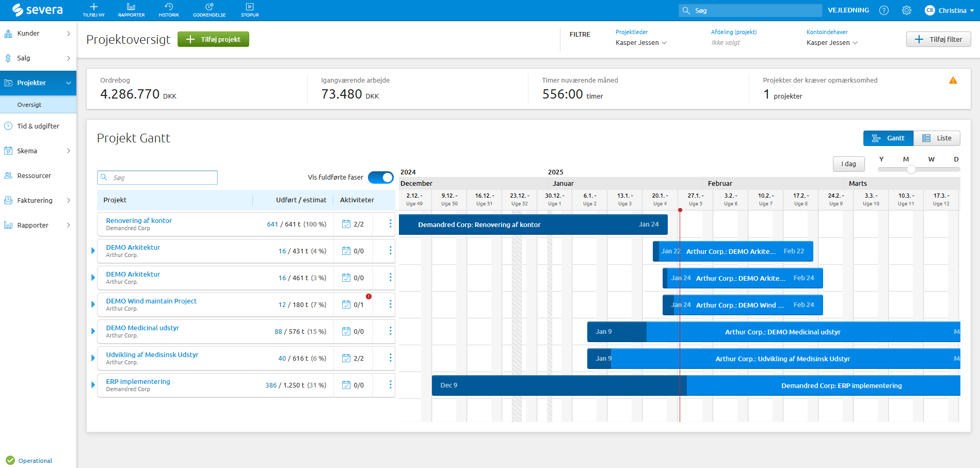Screen dimensions: 980x468
Task: Select Gantt view button
Action: click(888, 138)
